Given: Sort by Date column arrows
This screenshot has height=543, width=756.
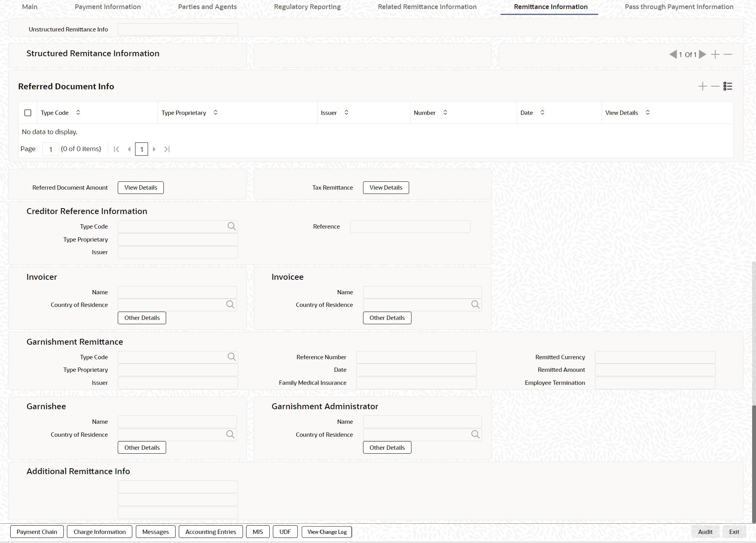Looking at the screenshot, I should (542, 113).
